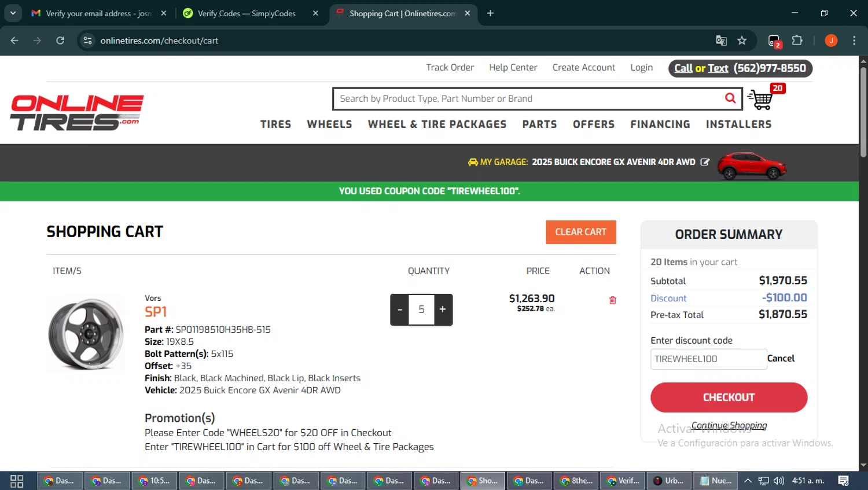Open the SP1 product title link
868x490 pixels.
coord(156,312)
